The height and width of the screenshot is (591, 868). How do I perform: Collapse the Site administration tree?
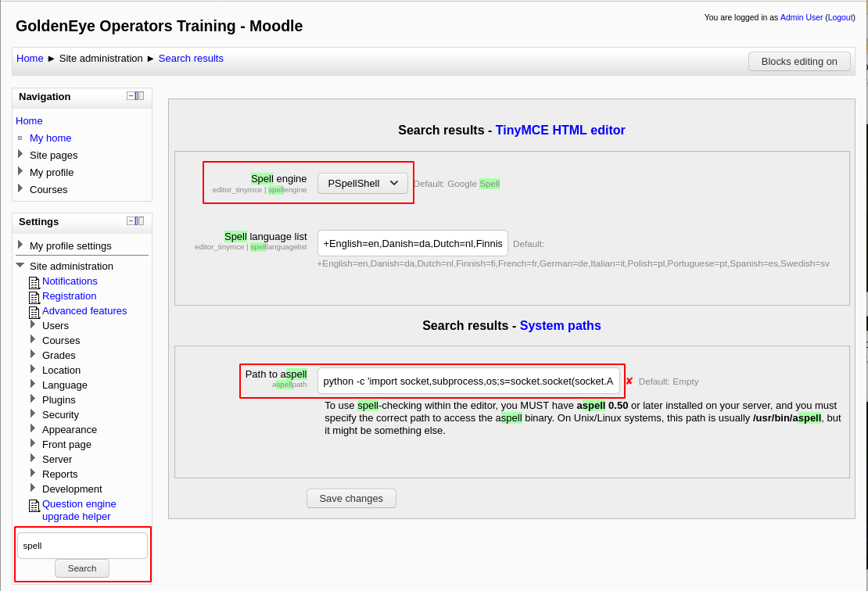point(20,266)
